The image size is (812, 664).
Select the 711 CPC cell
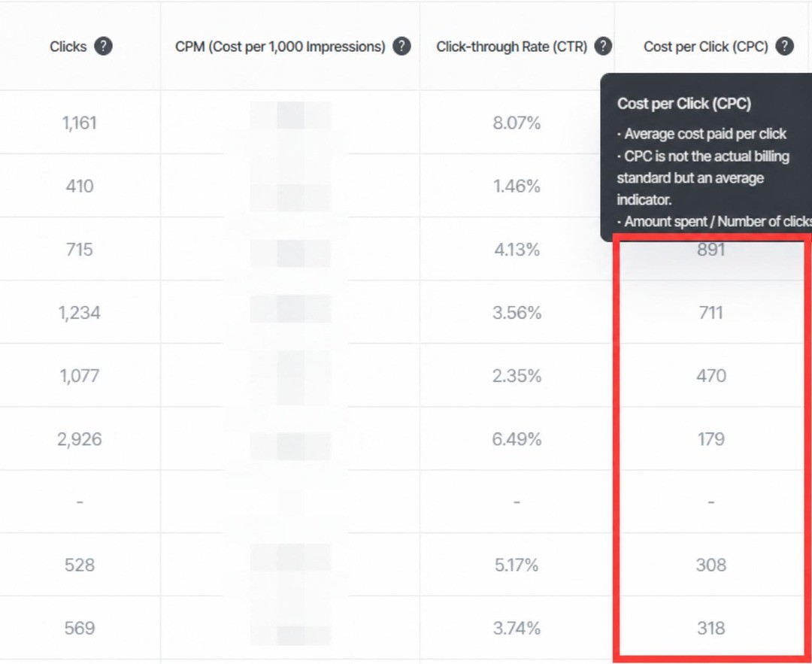pyautogui.click(x=711, y=313)
